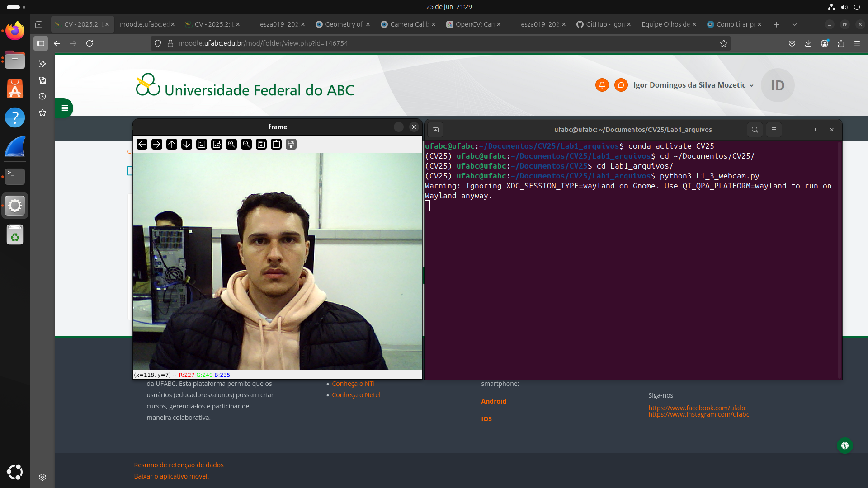
Task: Open the bookmarks star icon in Firefox sidebar
Action: click(x=42, y=113)
